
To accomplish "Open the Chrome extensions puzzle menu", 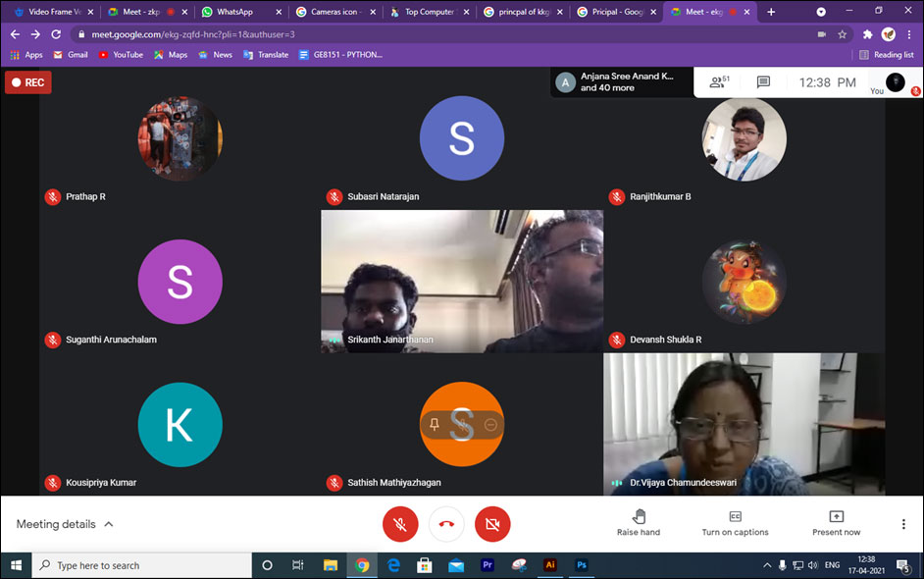I will (x=867, y=34).
